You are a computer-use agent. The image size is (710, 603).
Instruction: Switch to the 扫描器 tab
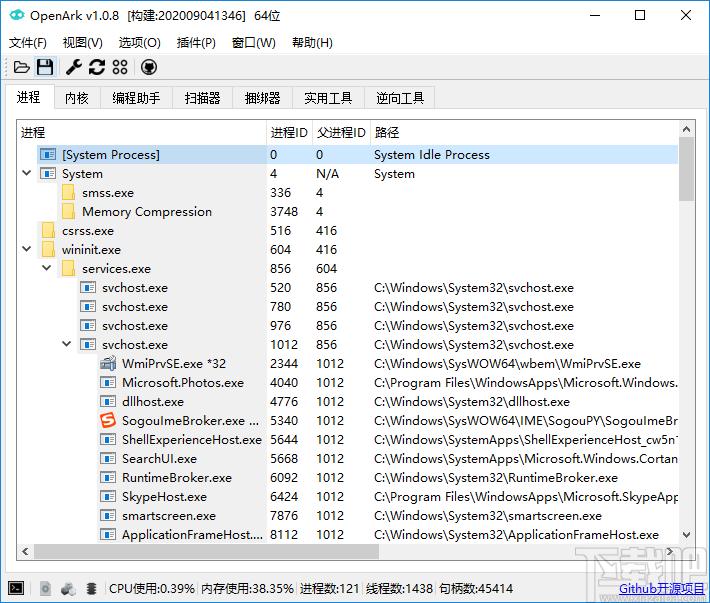coord(202,98)
